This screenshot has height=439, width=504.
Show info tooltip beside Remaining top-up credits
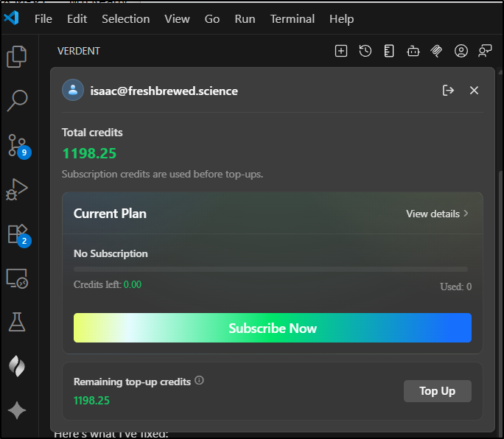tap(200, 382)
